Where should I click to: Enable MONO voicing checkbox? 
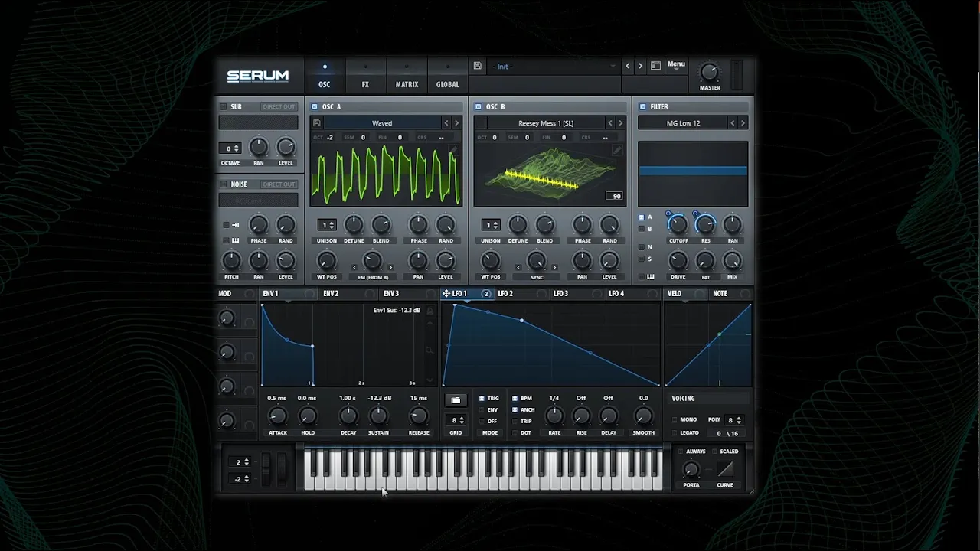point(675,420)
